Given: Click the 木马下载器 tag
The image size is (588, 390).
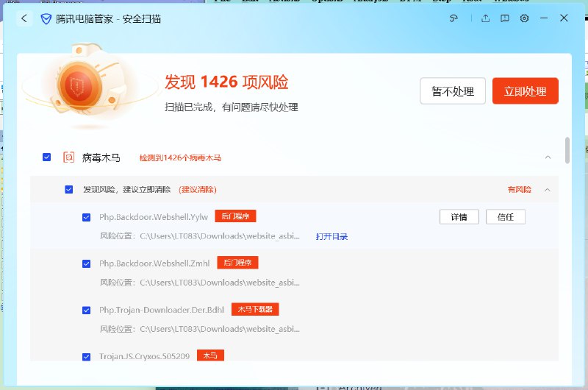Looking at the screenshot, I should [255, 309].
